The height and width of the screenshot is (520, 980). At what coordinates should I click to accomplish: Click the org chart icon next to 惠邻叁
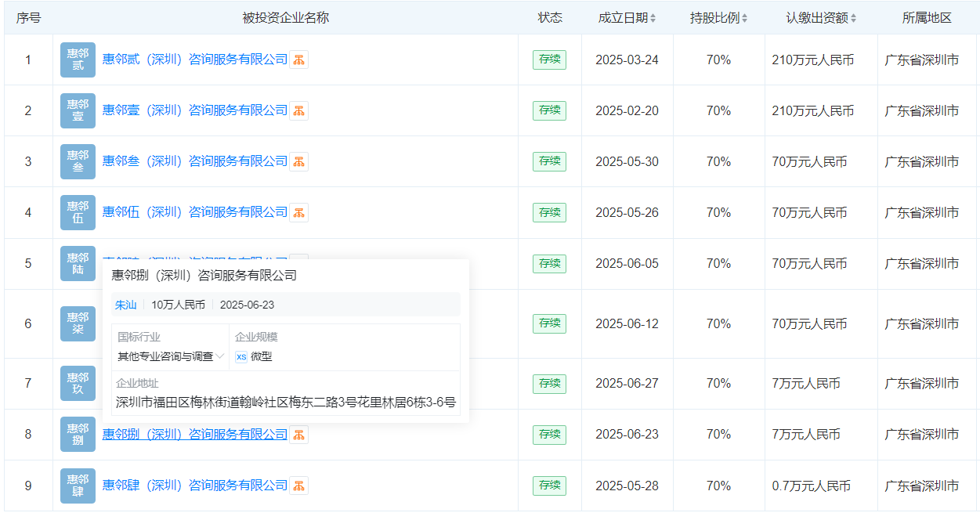click(x=298, y=162)
